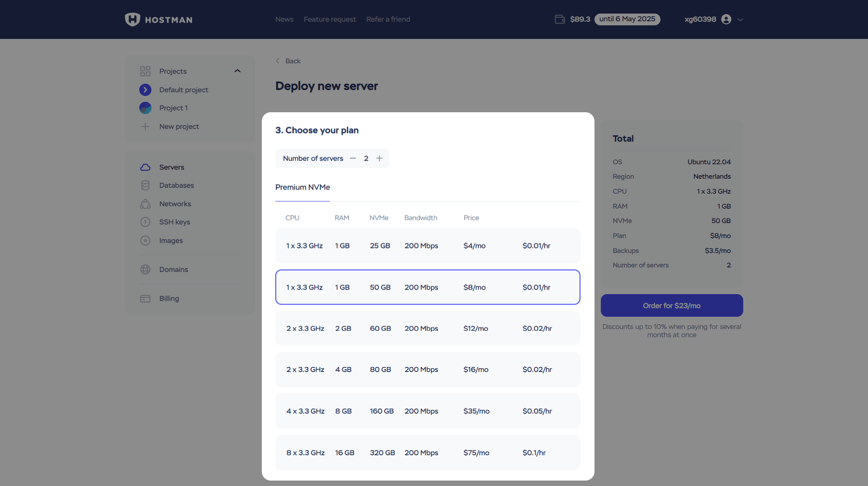Click Netherlands region value
The image size is (868, 486).
712,176
